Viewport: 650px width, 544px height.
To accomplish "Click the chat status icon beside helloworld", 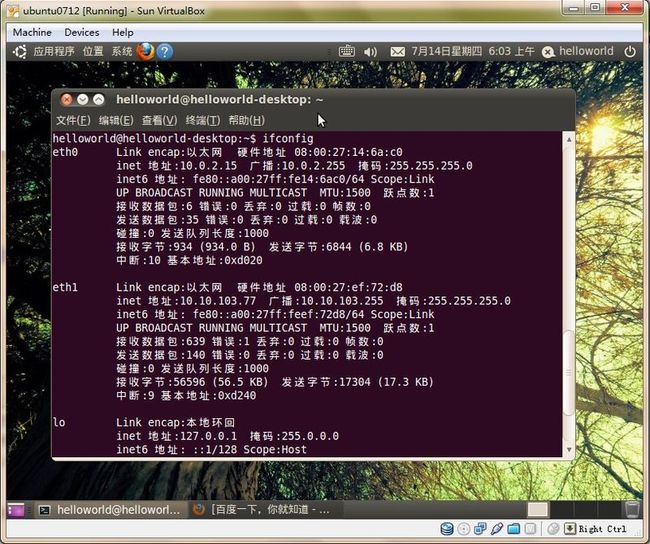I will pos(548,52).
